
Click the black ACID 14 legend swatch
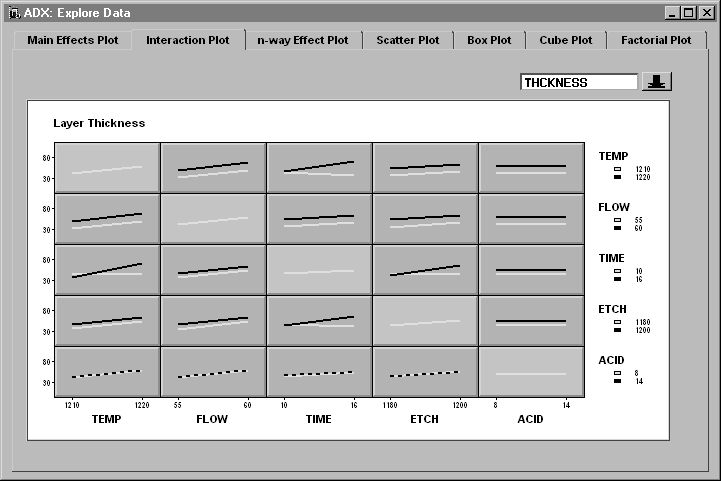pos(618,381)
